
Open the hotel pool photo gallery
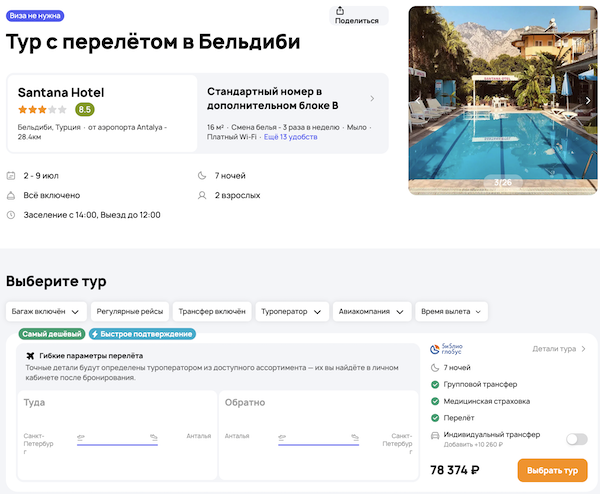(x=502, y=100)
